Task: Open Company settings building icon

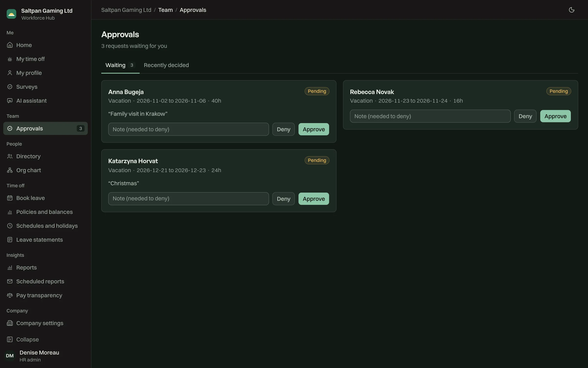Action: pos(10,323)
